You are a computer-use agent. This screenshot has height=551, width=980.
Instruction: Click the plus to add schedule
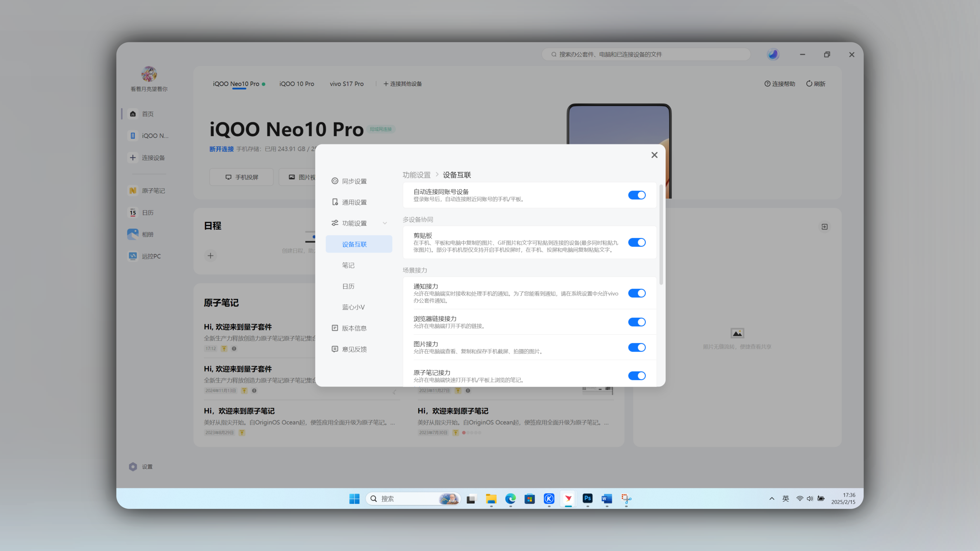coord(210,256)
